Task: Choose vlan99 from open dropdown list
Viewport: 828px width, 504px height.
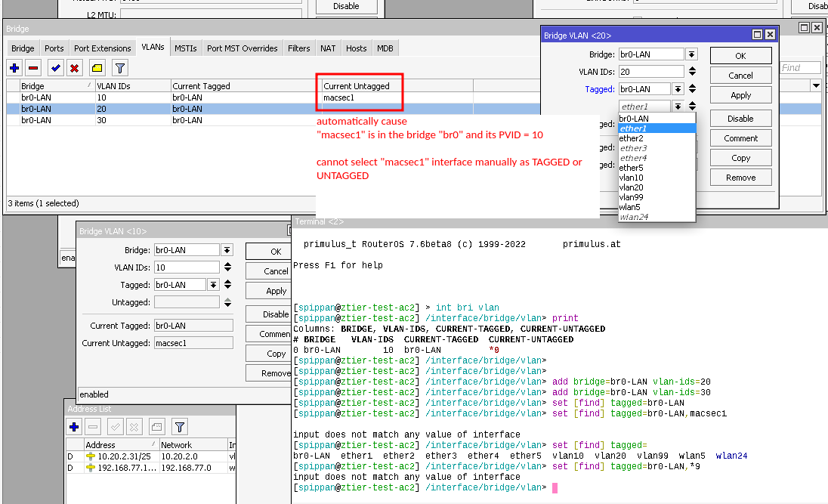Action: [x=657, y=197]
